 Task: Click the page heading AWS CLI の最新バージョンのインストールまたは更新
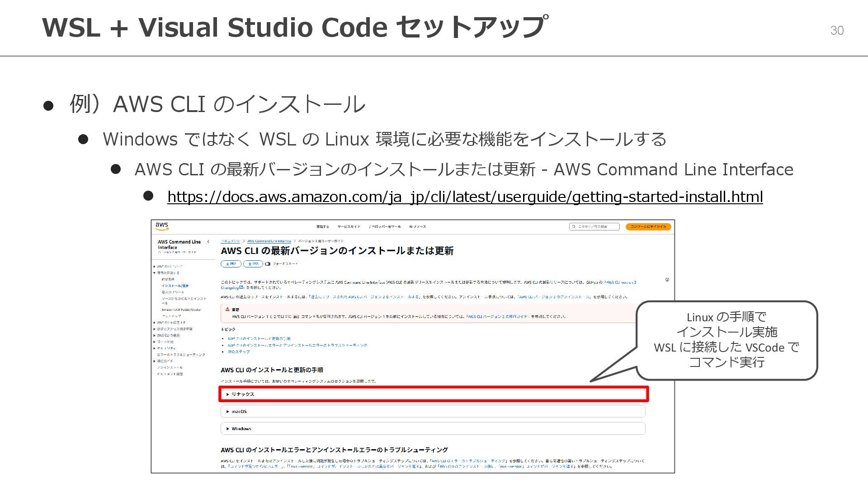pos(337,251)
